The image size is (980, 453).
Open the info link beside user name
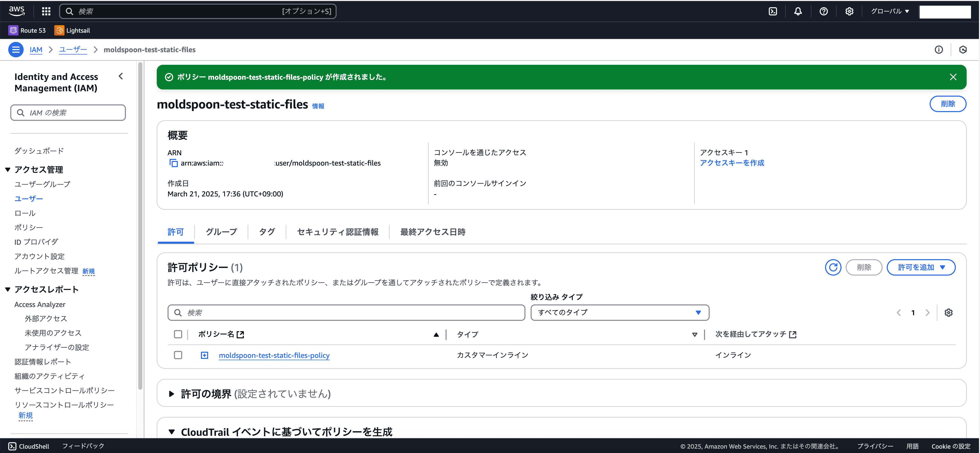[318, 106]
